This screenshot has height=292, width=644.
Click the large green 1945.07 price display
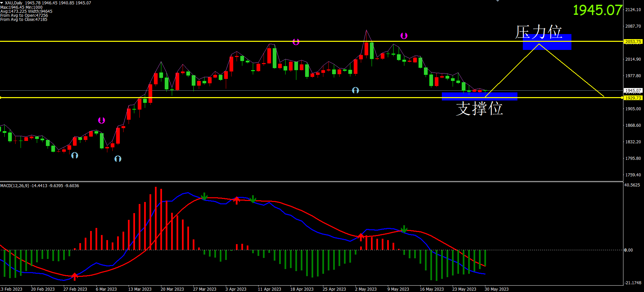pyautogui.click(x=597, y=10)
